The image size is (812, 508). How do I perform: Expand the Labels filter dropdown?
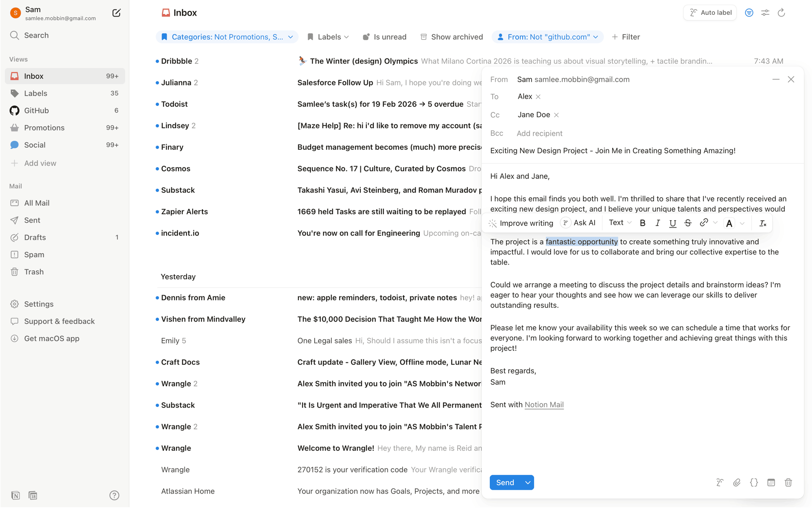(328, 37)
